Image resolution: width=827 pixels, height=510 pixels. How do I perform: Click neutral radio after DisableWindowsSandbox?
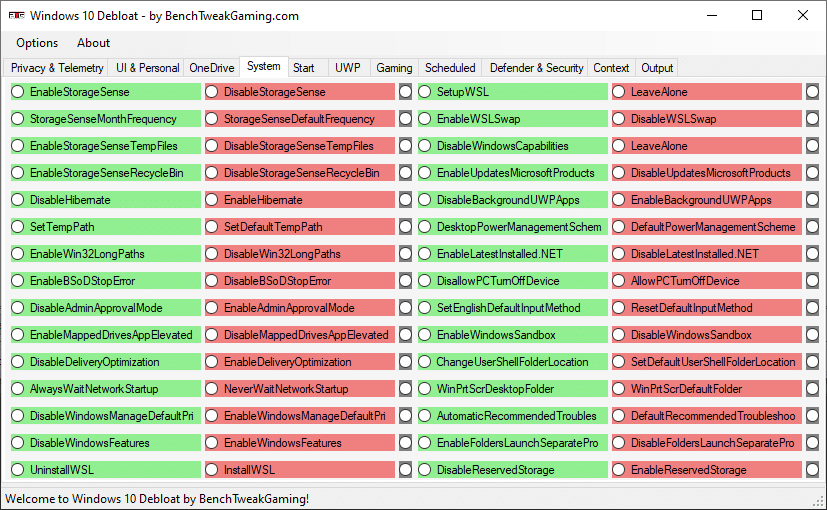[812, 335]
